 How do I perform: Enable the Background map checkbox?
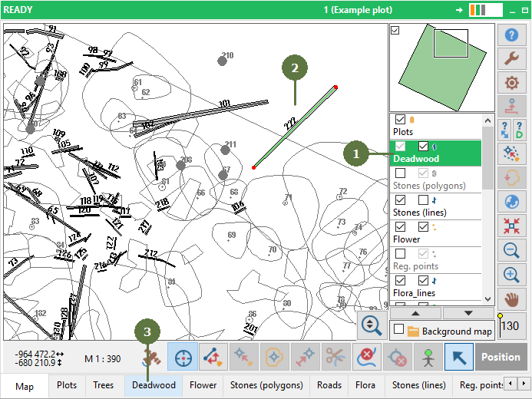tap(399, 329)
